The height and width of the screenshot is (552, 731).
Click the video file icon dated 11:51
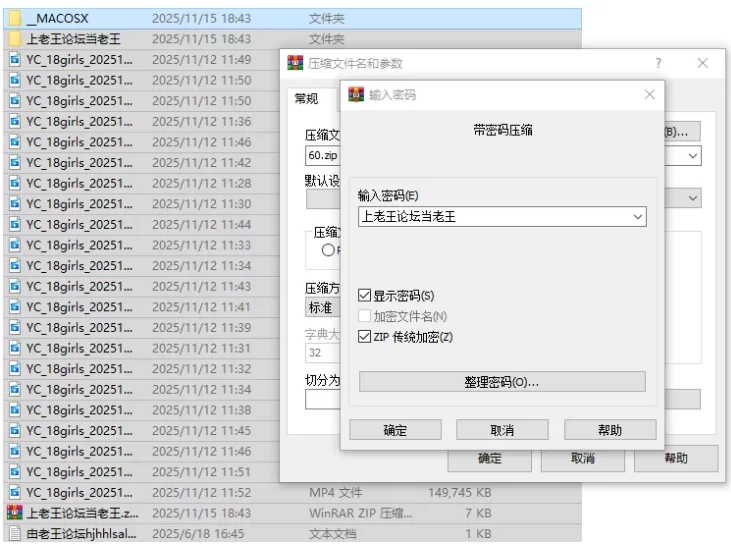pyautogui.click(x=15, y=472)
